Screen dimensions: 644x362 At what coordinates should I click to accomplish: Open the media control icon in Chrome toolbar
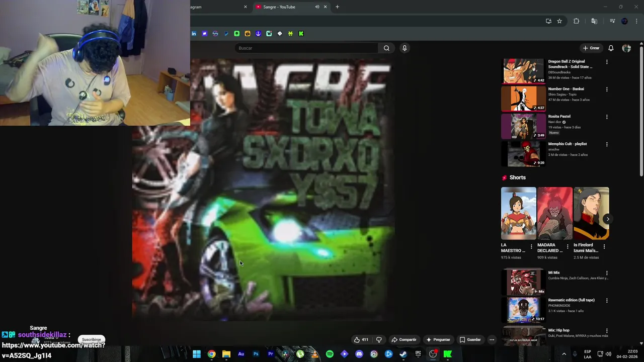point(612,21)
